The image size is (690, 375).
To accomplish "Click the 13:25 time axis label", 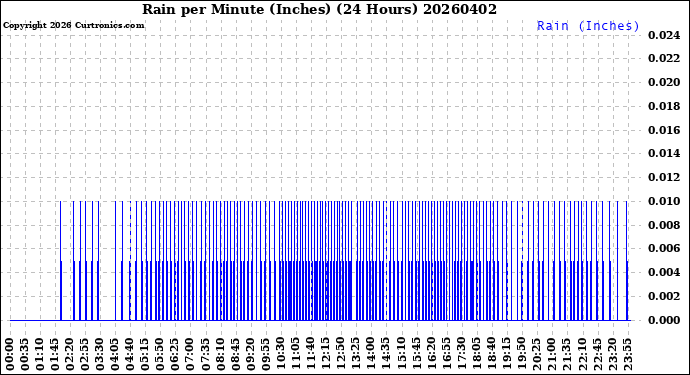I will (356, 354).
